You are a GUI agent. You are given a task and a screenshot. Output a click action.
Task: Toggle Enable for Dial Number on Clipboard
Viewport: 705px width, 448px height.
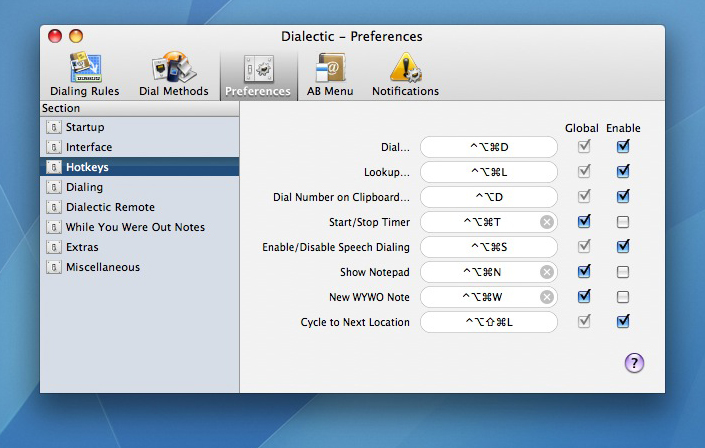coord(623,197)
